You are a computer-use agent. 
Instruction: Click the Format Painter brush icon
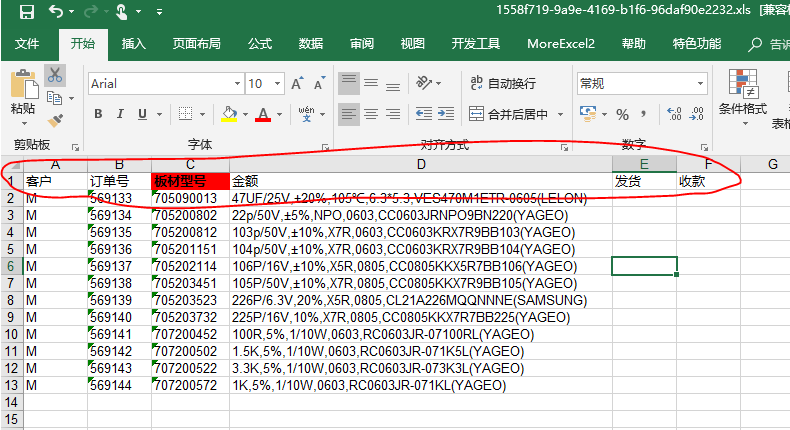pyautogui.click(x=54, y=119)
